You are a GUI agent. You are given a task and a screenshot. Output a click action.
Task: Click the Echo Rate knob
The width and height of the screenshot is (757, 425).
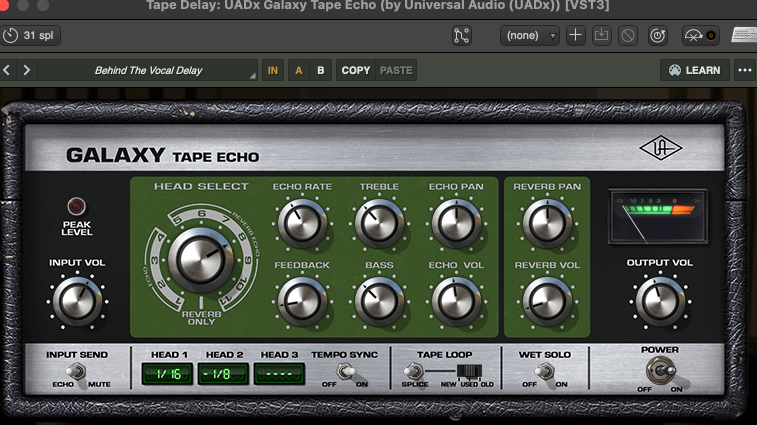click(x=302, y=224)
